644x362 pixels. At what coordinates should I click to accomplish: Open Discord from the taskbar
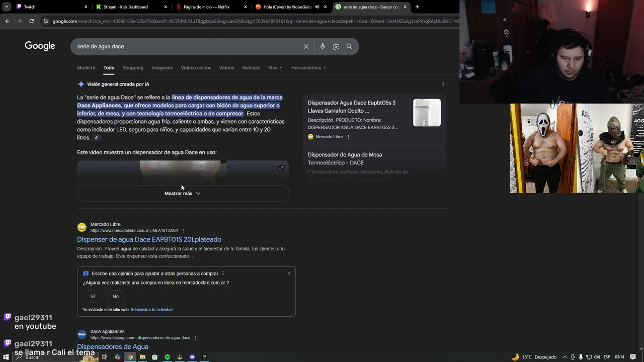(192, 357)
